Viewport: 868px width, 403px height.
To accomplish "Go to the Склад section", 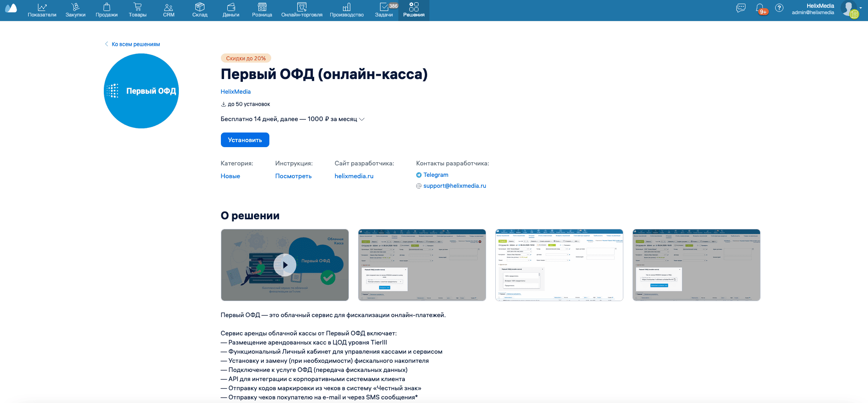I will tap(200, 10).
